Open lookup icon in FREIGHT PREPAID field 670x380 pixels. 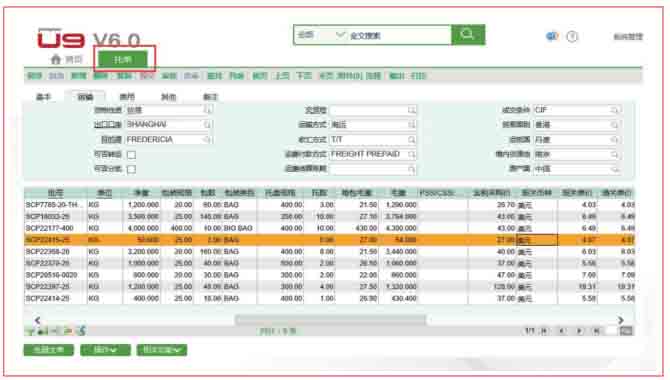pyautogui.click(x=411, y=154)
